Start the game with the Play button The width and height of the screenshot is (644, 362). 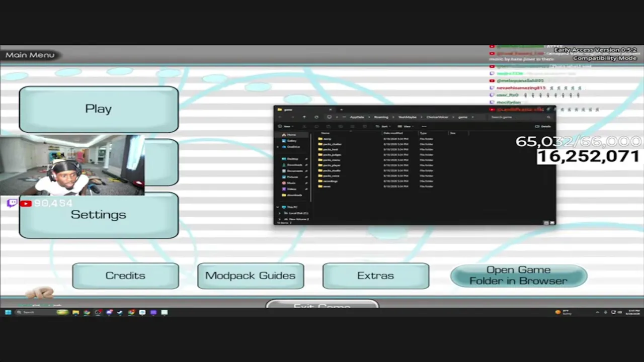[x=99, y=109]
